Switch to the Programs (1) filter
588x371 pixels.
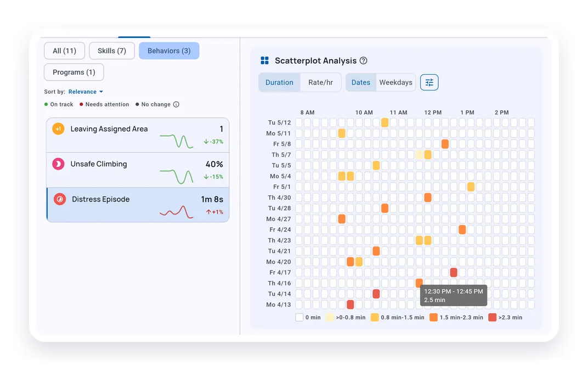click(x=74, y=72)
